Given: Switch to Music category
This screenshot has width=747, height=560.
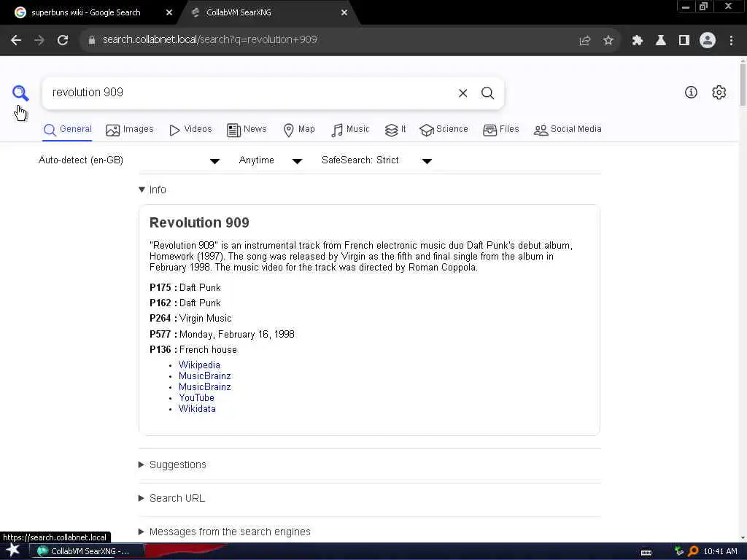Looking at the screenshot, I should [x=350, y=130].
